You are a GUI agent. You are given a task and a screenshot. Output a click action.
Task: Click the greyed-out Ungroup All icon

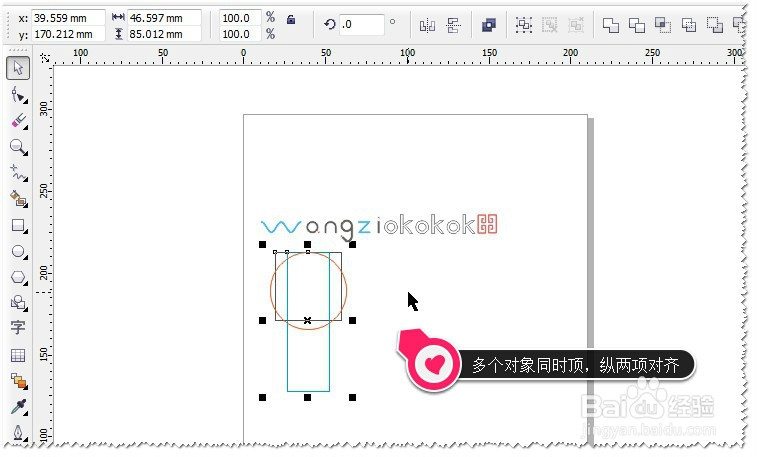[575, 25]
